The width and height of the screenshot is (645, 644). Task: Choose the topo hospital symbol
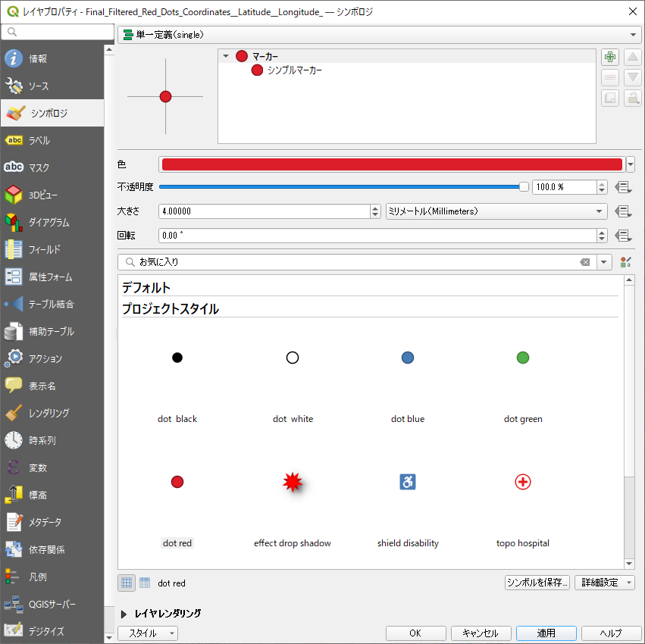523,483
